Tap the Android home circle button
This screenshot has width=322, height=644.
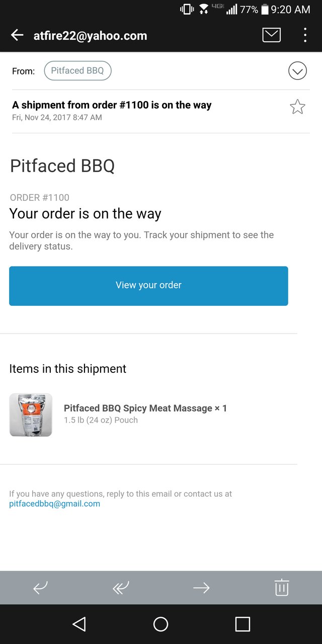click(x=160, y=624)
